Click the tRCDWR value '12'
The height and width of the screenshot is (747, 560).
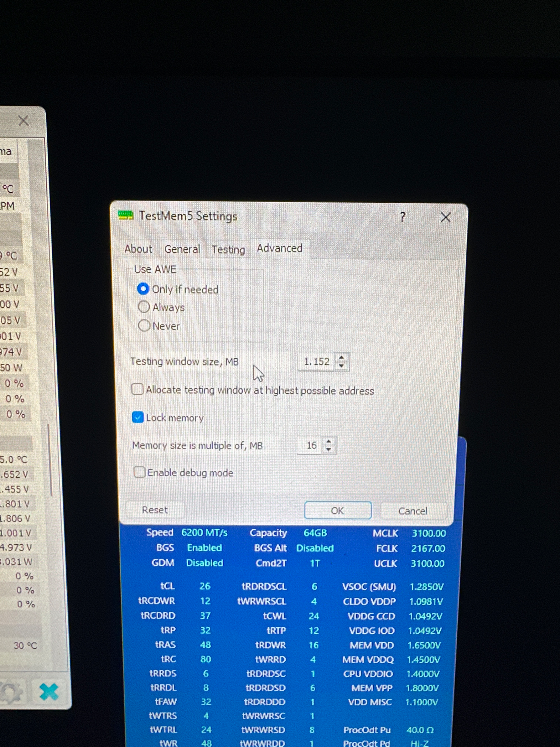pyautogui.click(x=205, y=601)
